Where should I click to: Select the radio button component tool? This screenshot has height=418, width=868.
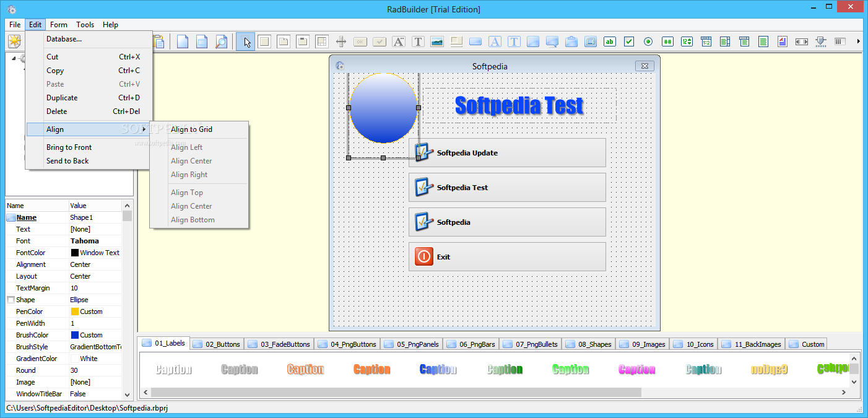pyautogui.click(x=648, y=41)
